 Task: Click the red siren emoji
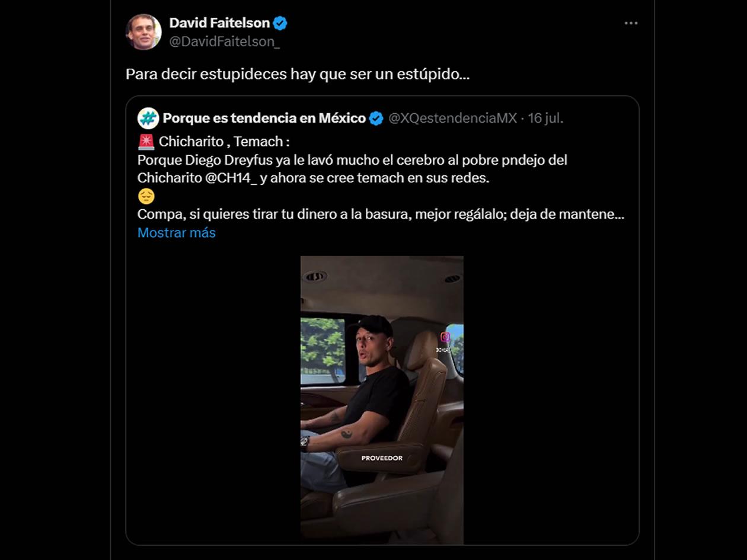point(146,142)
